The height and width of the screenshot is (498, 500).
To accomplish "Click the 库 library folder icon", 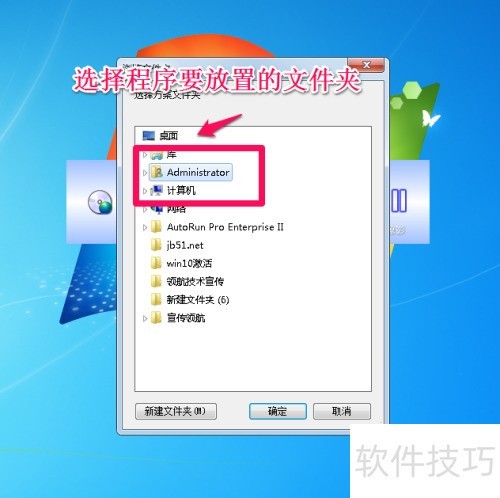I will (156, 155).
